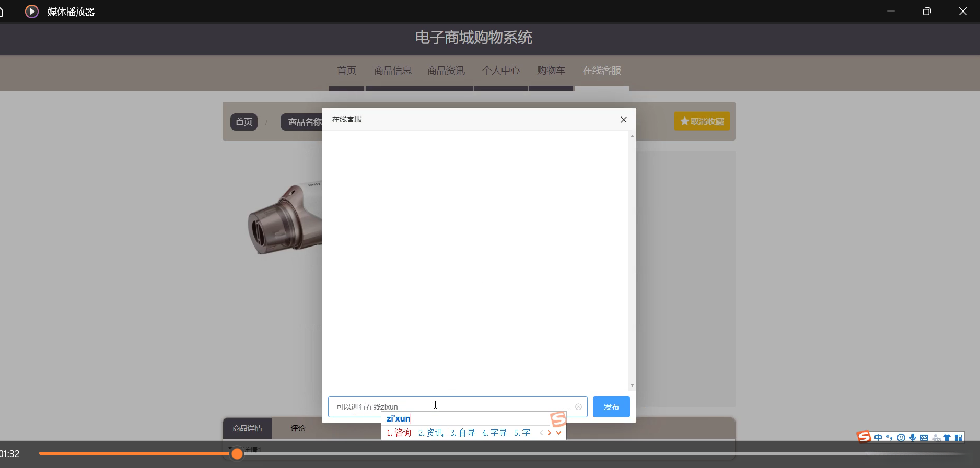Open the emoji smiley panel
The height and width of the screenshot is (468, 980).
point(901,438)
